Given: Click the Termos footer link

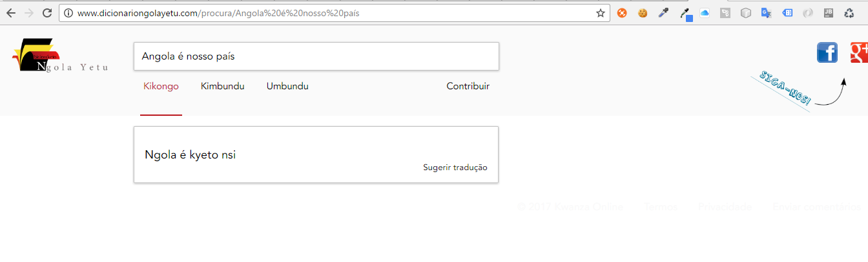Looking at the screenshot, I should click(661, 207).
